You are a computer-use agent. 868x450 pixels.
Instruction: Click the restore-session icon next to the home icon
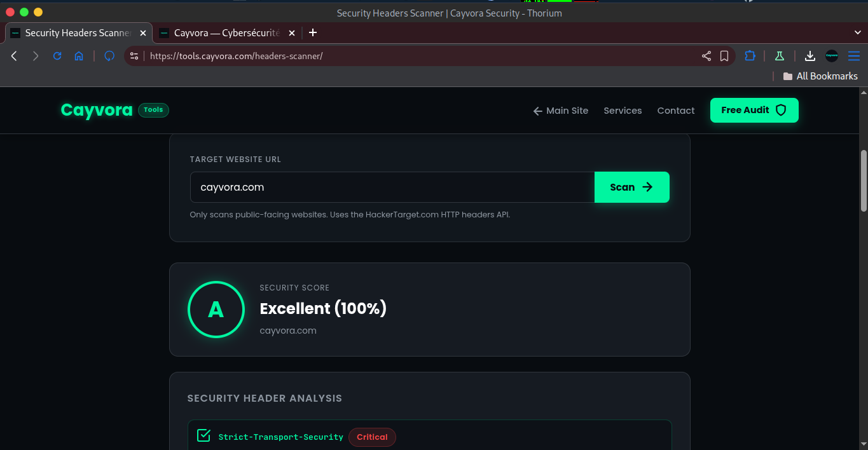(x=109, y=56)
